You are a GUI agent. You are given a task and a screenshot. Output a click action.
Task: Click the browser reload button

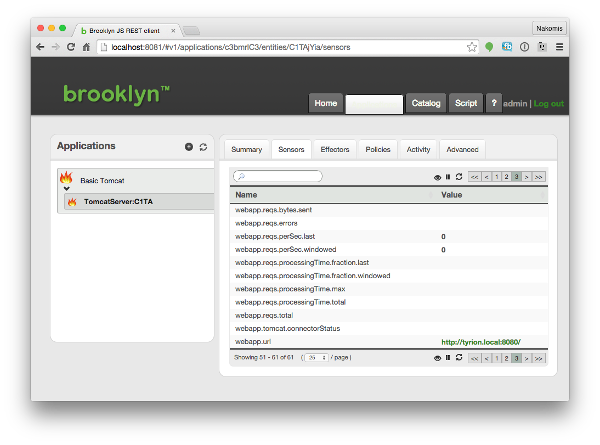click(87, 47)
